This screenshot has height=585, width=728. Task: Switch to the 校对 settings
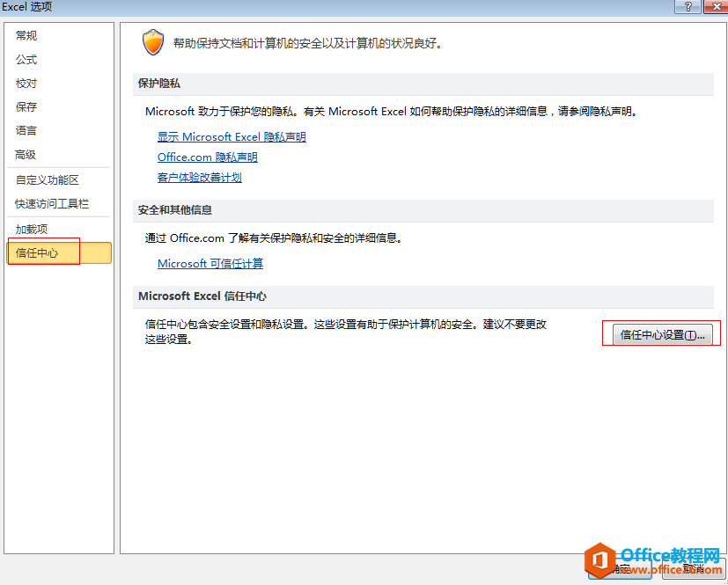26,84
